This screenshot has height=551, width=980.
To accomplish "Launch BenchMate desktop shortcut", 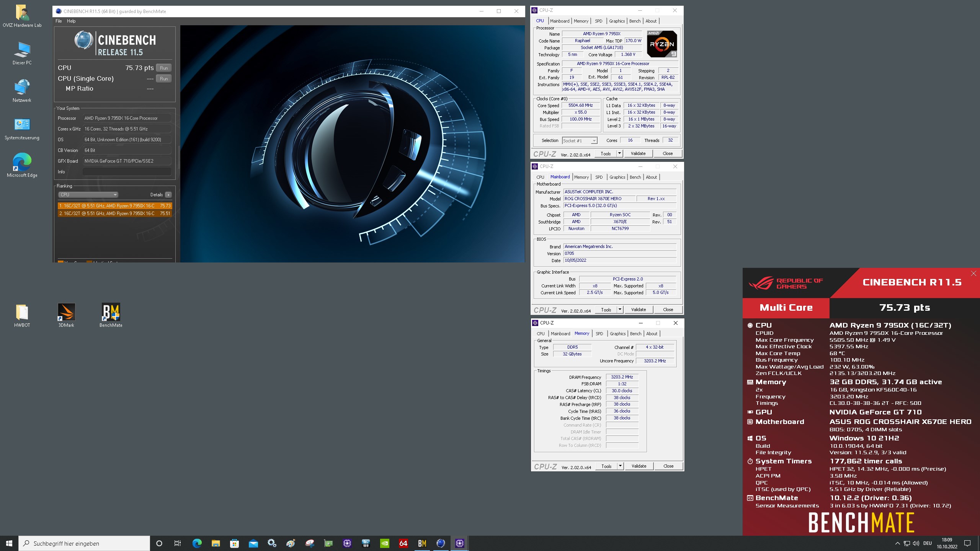I will [111, 316].
